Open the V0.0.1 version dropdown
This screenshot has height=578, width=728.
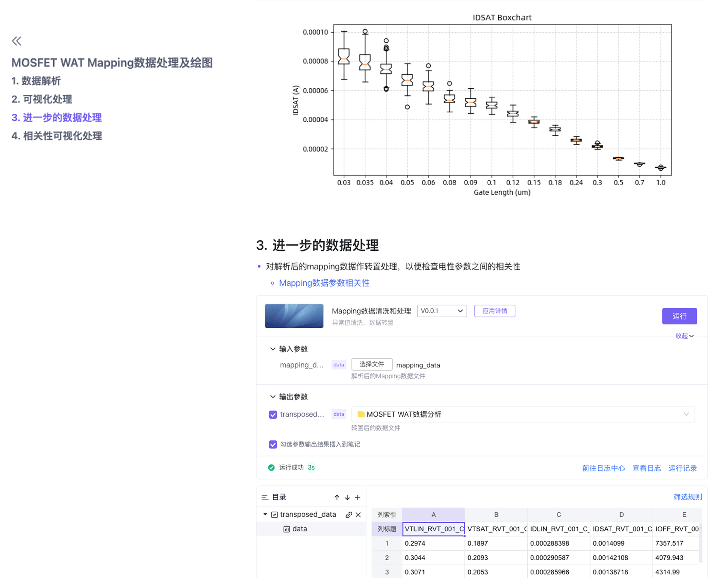point(442,311)
